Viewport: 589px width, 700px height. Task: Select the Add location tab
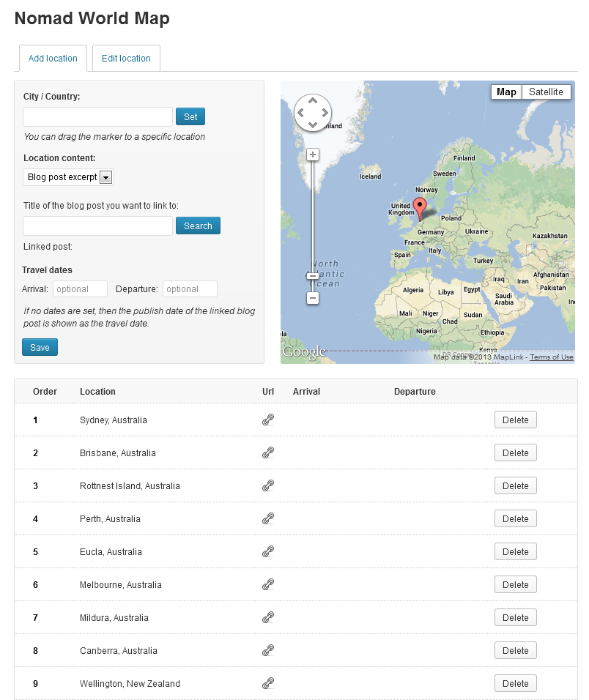[x=53, y=59]
